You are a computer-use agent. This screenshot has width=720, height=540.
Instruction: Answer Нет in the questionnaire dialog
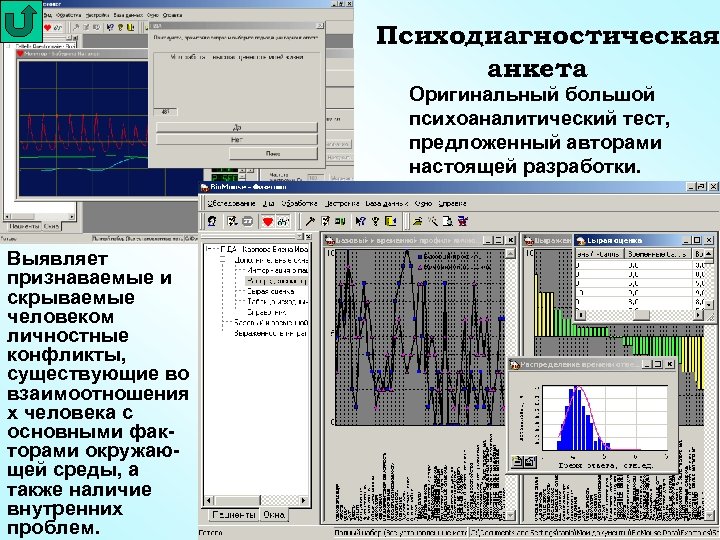(236, 140)
